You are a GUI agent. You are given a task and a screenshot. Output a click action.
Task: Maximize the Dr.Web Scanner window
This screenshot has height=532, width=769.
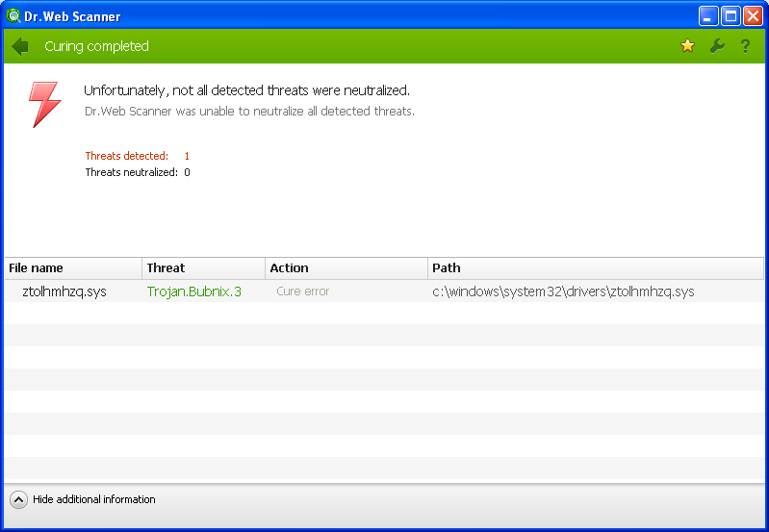731,16
